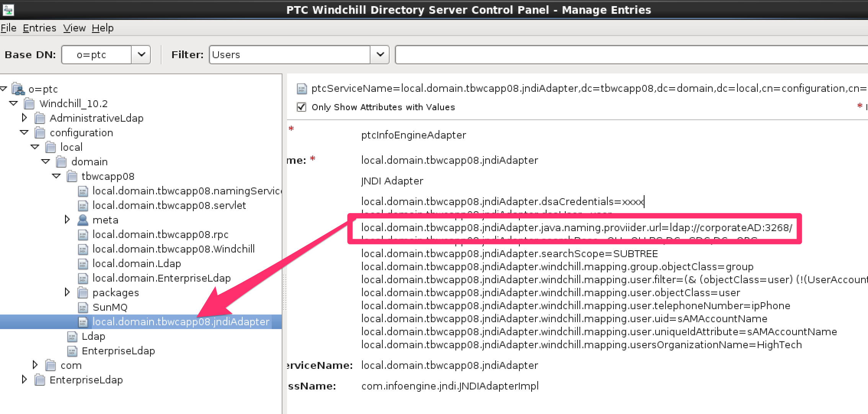Collapse the domain node

pos(46,161)
